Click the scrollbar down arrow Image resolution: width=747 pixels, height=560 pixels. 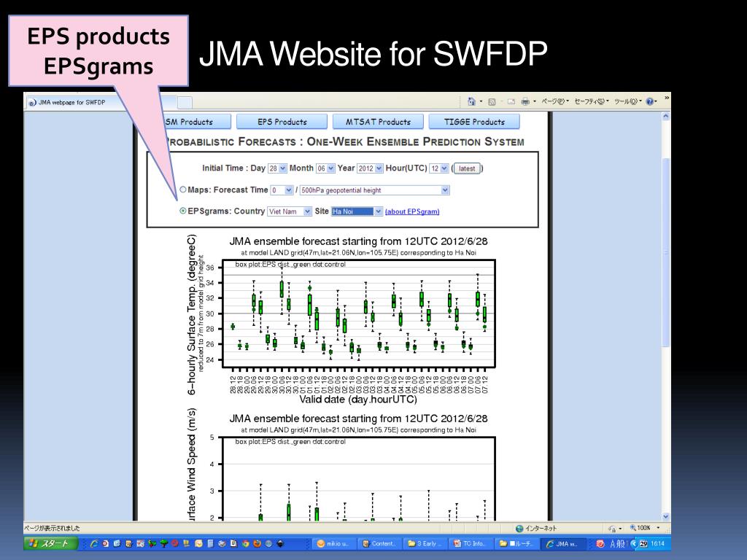(x=666, y=517)
